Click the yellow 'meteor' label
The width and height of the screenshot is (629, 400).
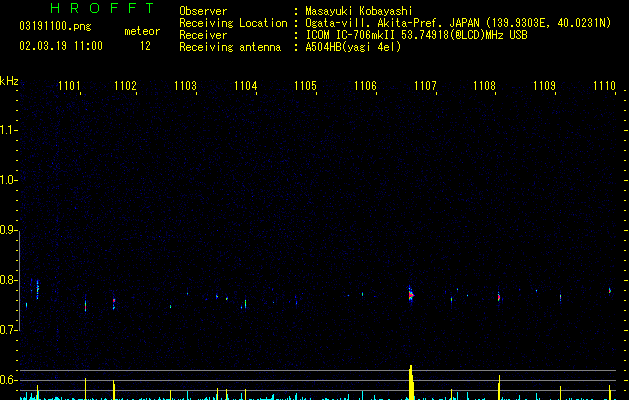[x=142, y=31]
